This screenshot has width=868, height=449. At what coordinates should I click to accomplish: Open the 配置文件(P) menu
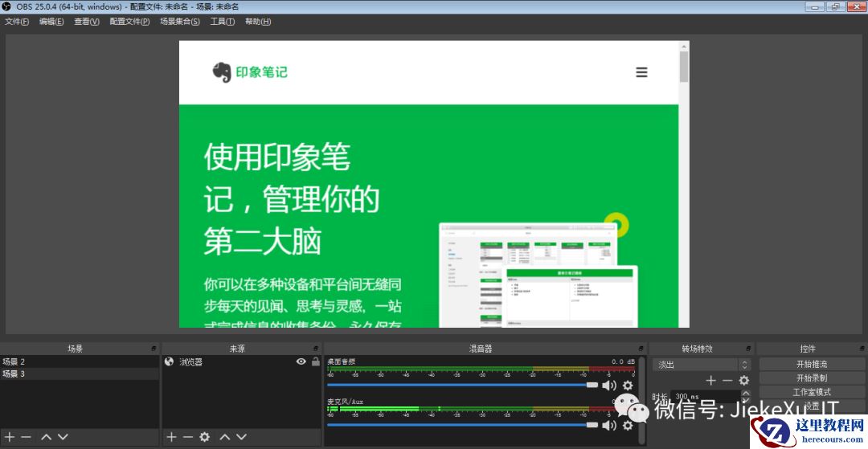pyautogui.click(x=129, y=22)
